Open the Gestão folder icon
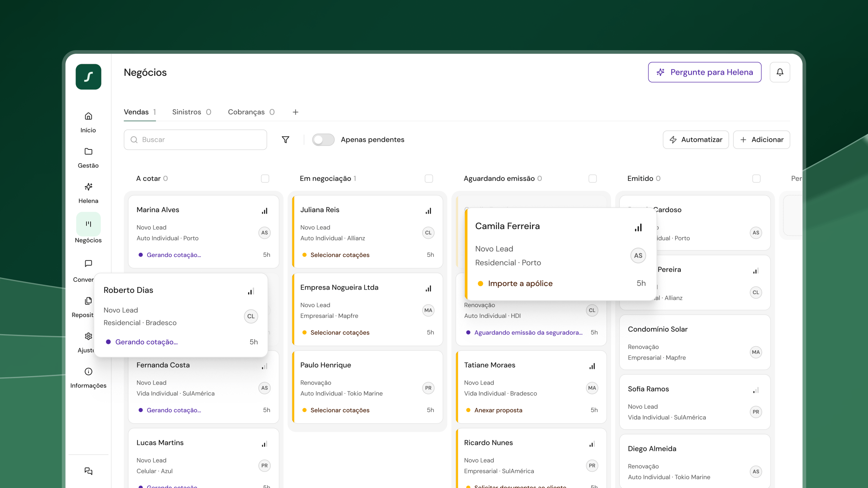The height and width of the screenshot is (488, 868). click(88, 151)
